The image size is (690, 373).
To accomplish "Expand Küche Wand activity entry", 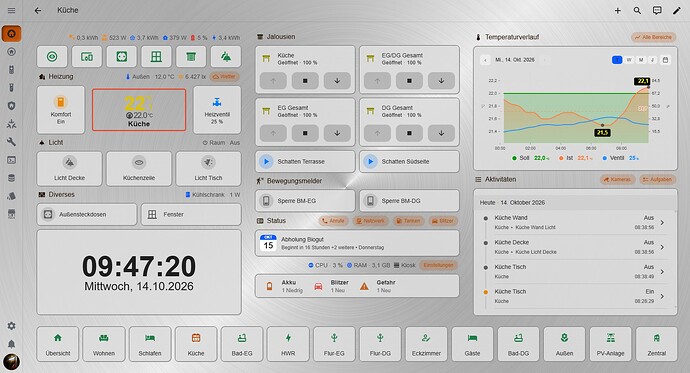I will point(575,222).
